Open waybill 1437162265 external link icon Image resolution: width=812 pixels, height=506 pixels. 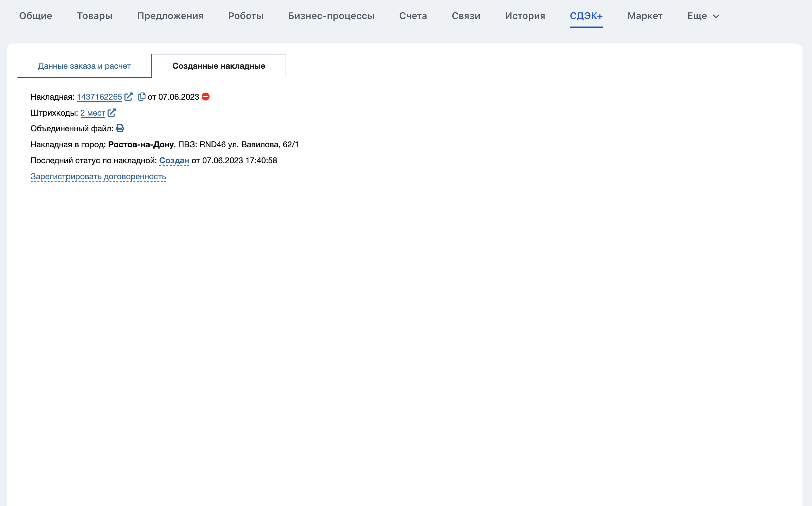coord(129,97)
